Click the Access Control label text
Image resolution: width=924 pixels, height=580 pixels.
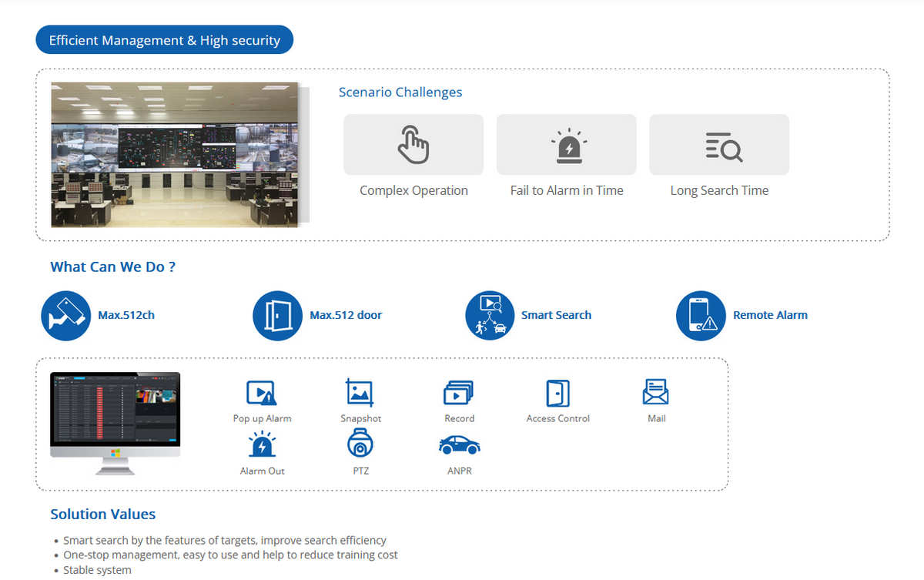(558, 419)
